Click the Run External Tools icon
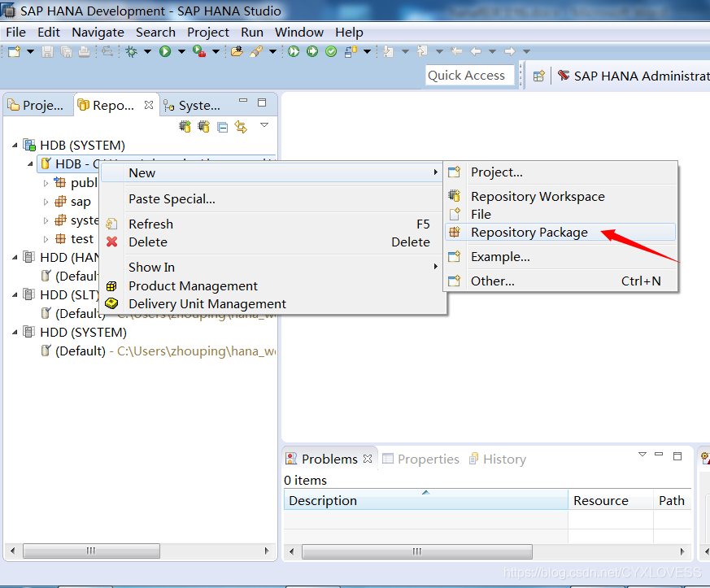Screen dimensions: 710x588 199,51
